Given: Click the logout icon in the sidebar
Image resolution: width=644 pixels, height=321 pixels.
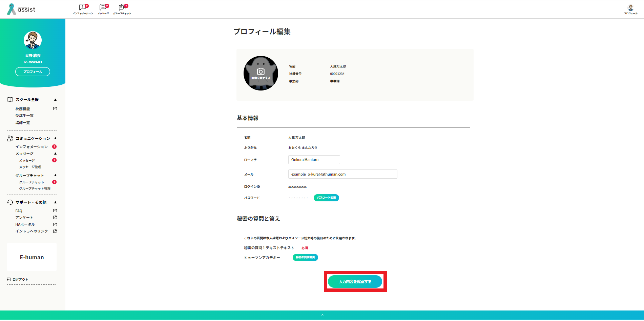Looking at the screenshot, I should tap(9, 279).
